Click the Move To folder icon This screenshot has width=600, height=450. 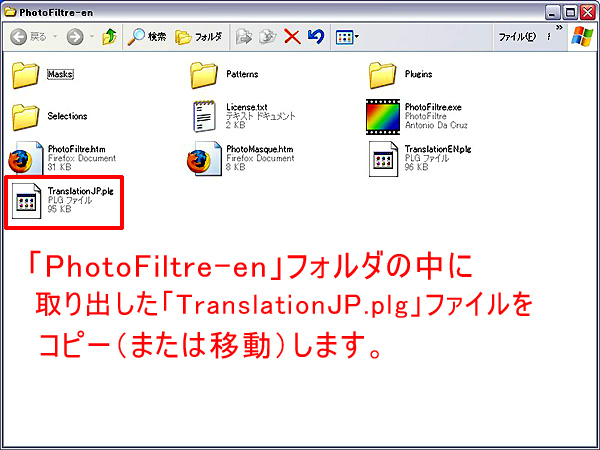click(244, 37)
